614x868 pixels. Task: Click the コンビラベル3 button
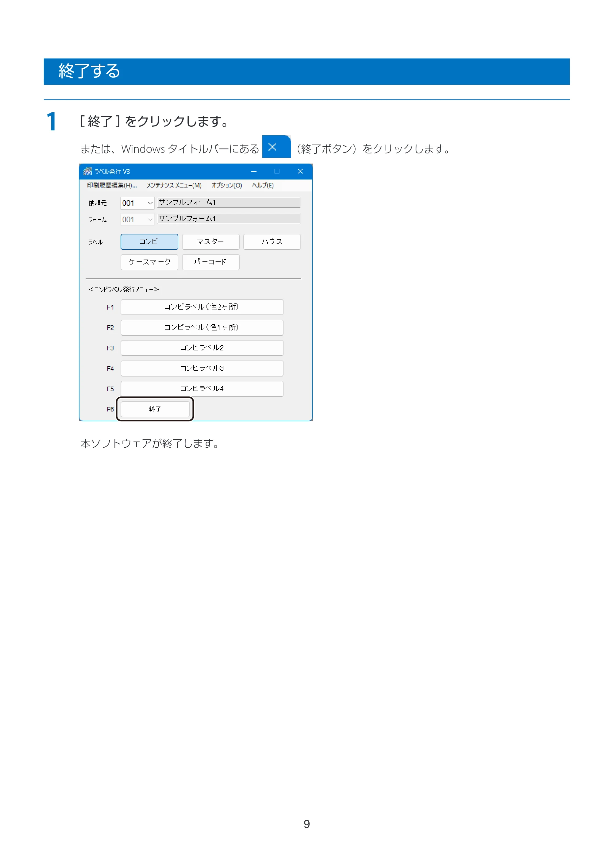pyautogui.click(x=202, y=368)
